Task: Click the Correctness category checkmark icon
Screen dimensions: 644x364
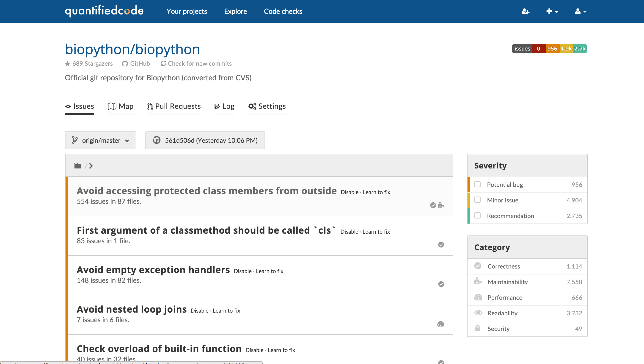Action: coord(478,266)
